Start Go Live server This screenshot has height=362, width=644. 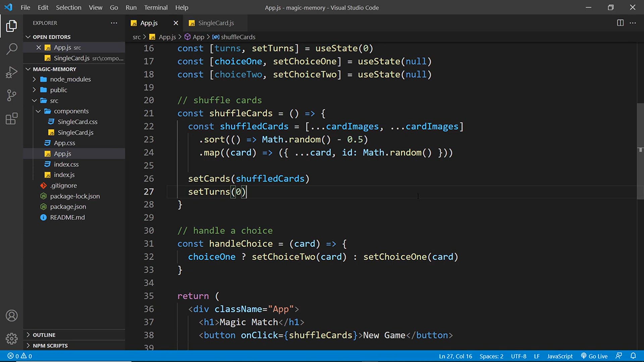[594, 356]
